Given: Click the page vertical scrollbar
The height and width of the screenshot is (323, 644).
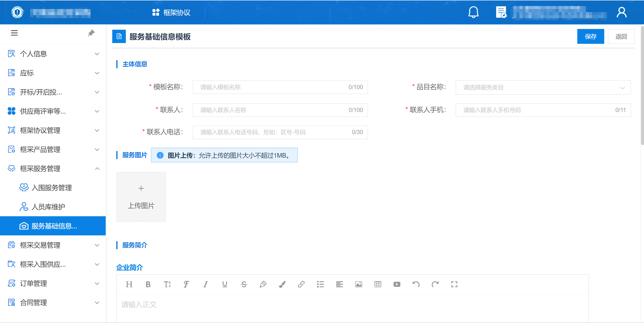Looking at the screenshot, I should (x=642, y=86).
